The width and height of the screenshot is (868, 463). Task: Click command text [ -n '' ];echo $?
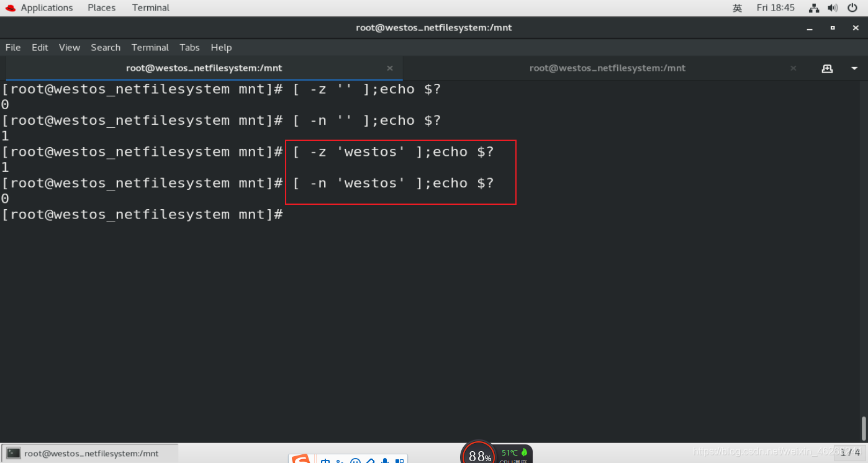(367, 120)
